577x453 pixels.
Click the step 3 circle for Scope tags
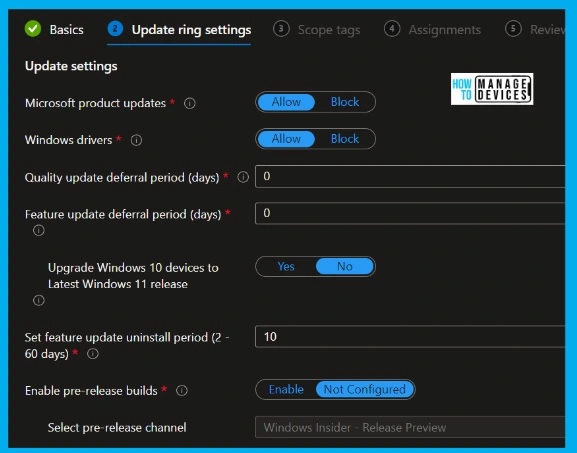coord(281,29)
